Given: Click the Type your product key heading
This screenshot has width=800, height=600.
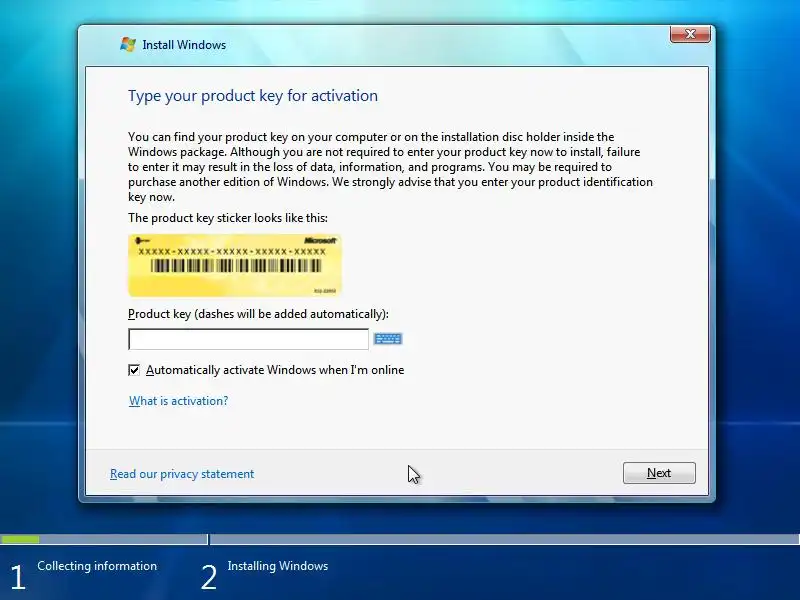Looking at the screenshot, I should pos(253,96).
